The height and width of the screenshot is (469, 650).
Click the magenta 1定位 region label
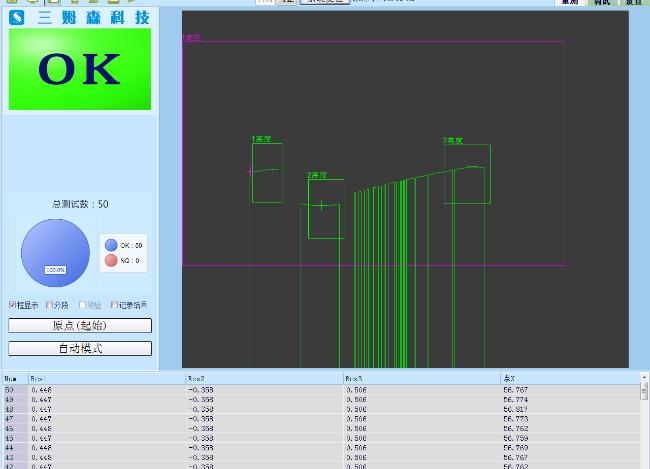(192, 37)
